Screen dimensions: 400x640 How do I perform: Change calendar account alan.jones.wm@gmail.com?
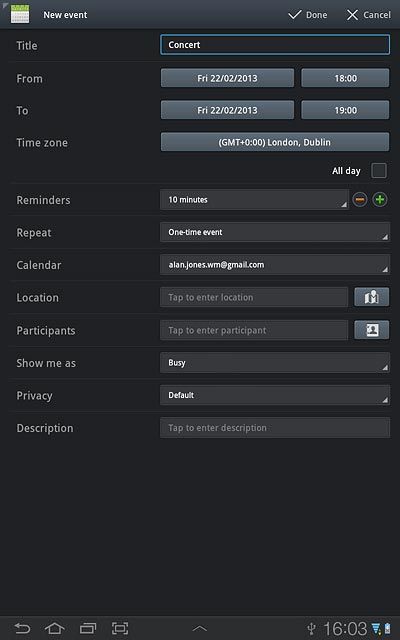click(x=275, y=265)
